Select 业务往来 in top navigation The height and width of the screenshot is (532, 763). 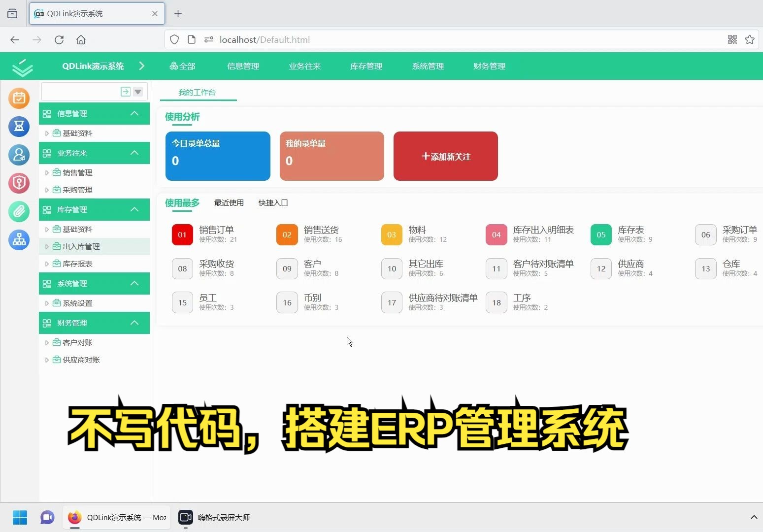(304, 66)
